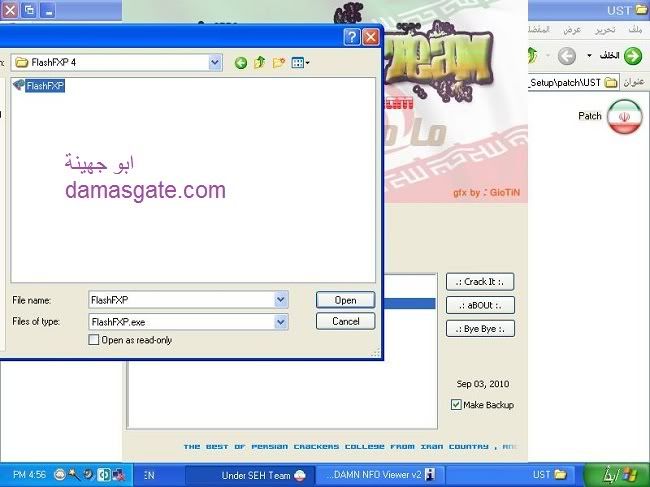Click the .: Crack It :. button
Screen dimensions: 650x487
[480, 282]
